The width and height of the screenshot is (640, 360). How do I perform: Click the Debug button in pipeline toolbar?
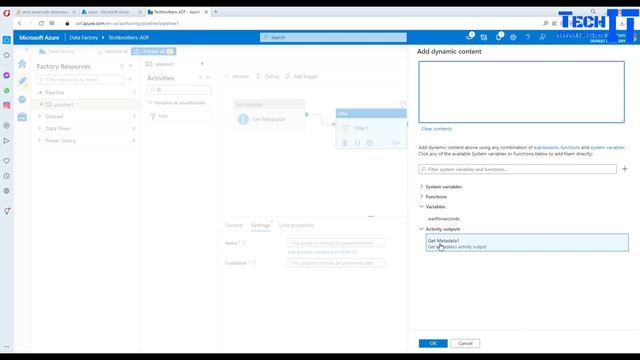coord(268,76)
